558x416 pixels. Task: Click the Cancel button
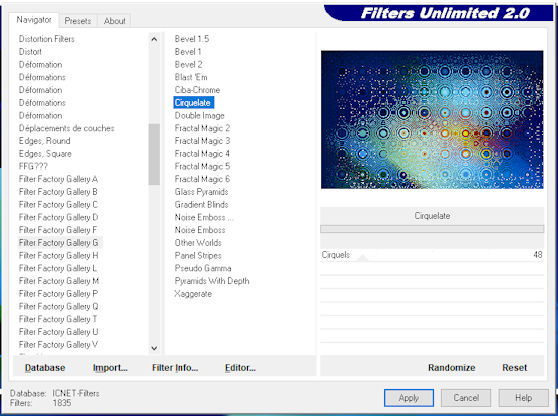pos(466,397)
